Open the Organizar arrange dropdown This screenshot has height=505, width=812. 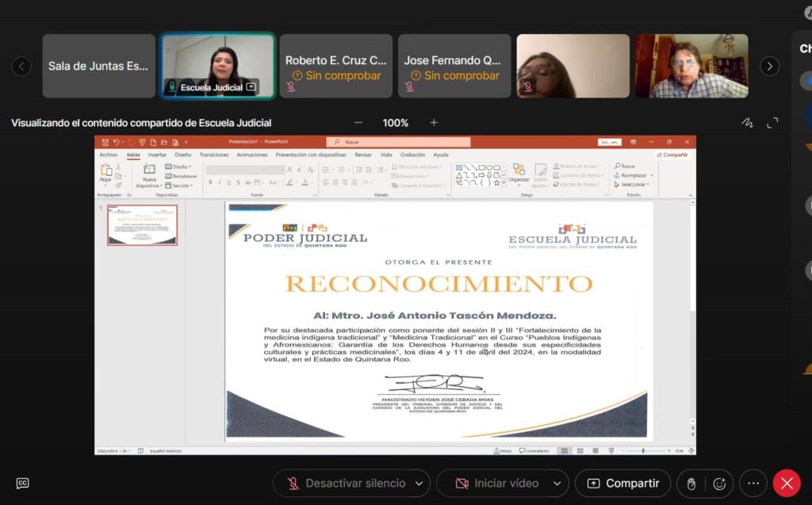point(519,174)
